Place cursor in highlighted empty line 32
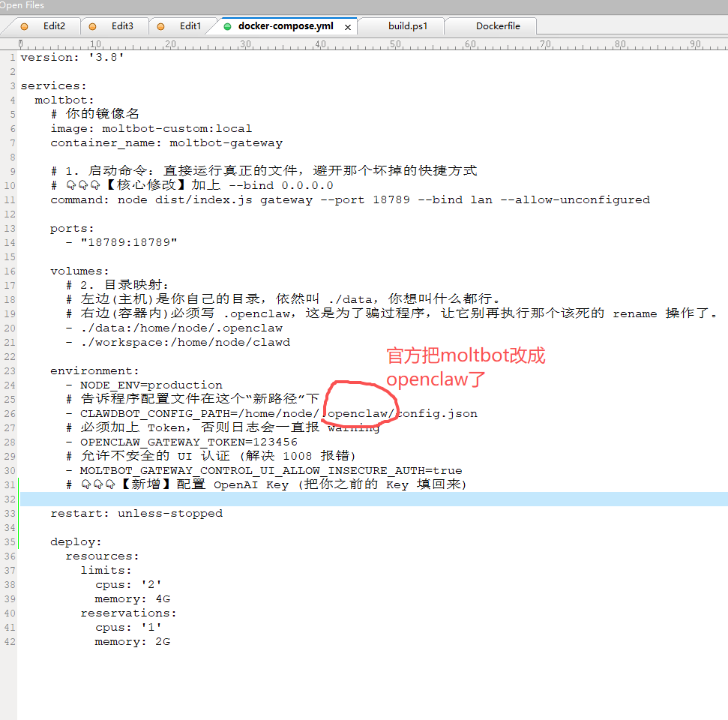Viewport: 728px width, 720px height. coord(300,499)
